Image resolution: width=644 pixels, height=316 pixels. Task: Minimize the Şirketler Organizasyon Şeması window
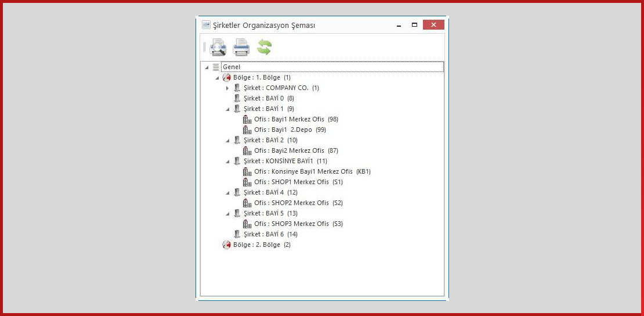click(399, 25)
